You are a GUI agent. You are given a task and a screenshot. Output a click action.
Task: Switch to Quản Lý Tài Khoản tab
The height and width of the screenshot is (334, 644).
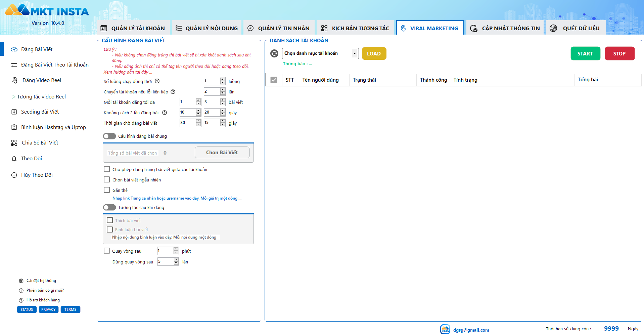click(x=133, y=28)
